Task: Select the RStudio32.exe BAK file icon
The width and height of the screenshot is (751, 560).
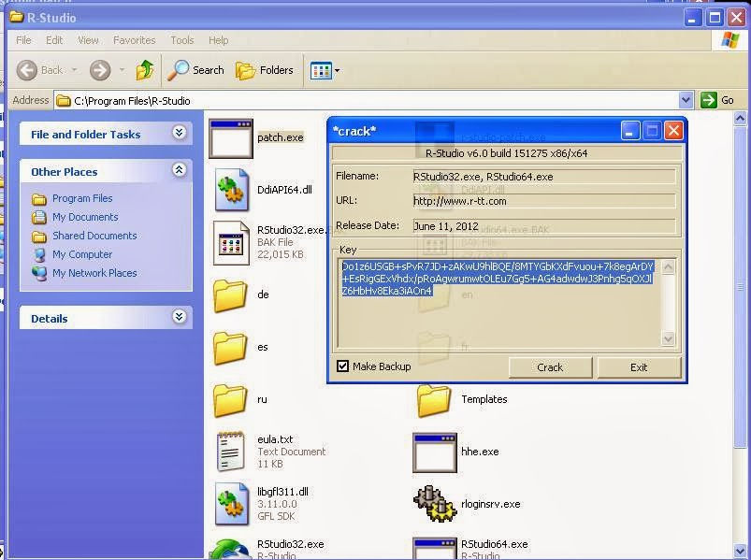Action: click(x=231, y=243)
